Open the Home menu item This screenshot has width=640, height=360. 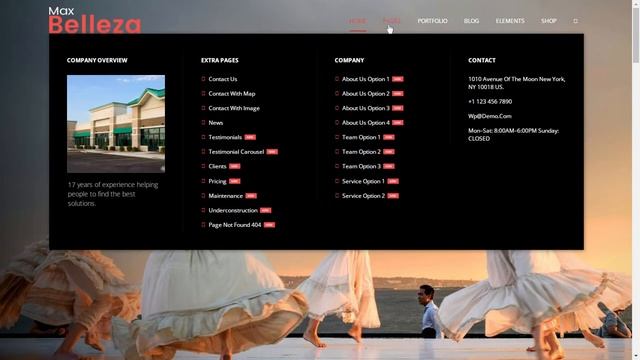point(358,21)
